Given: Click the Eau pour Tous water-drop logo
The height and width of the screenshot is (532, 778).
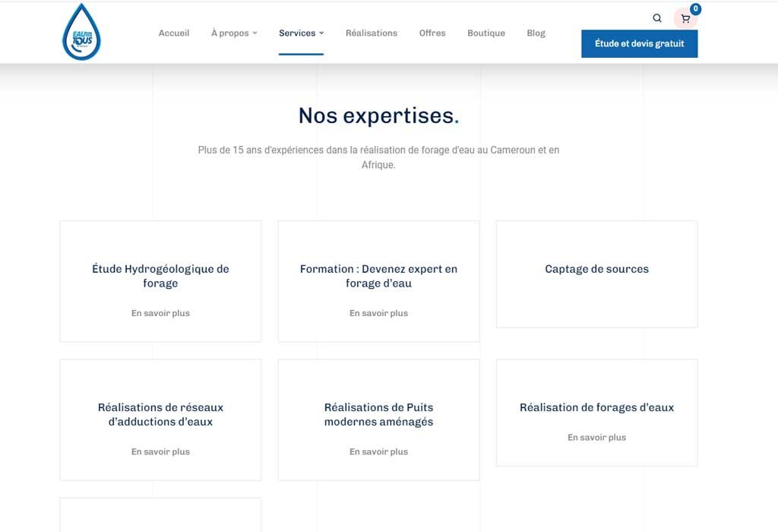Looking at the screenshot, I should point(81,32).
